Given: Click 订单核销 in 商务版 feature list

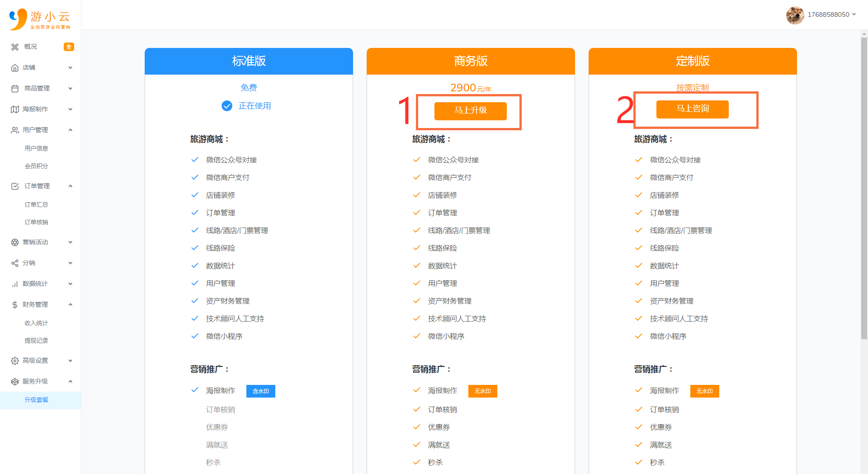Looking at the screenshot, I should (443, 410).
